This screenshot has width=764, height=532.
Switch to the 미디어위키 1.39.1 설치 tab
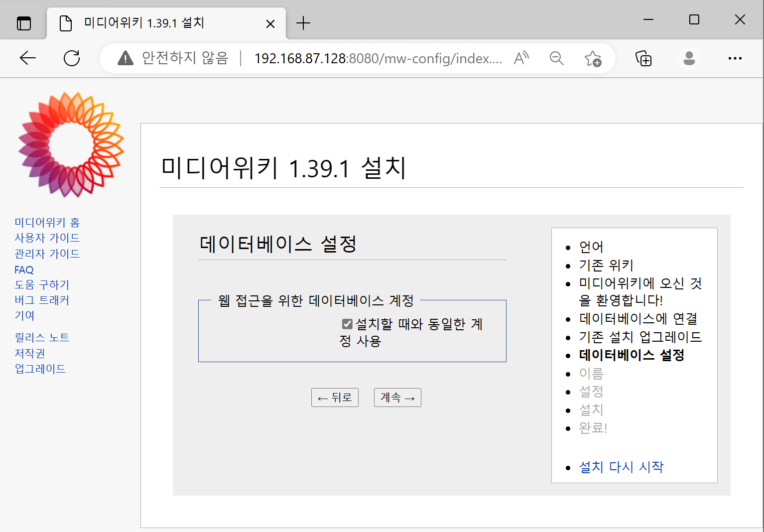coord(166,23)
